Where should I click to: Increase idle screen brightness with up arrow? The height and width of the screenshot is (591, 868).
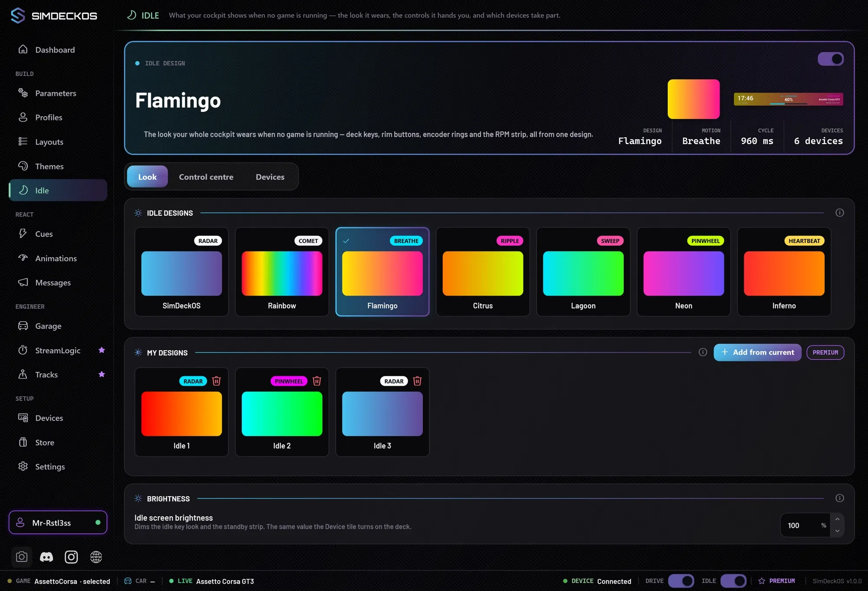[837, 519]
